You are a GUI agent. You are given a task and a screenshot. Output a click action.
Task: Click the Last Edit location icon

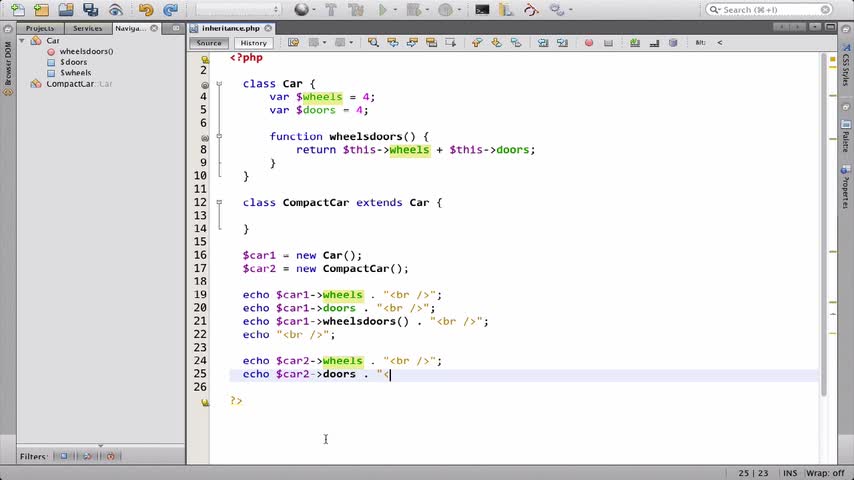click(x=294, y=42)
